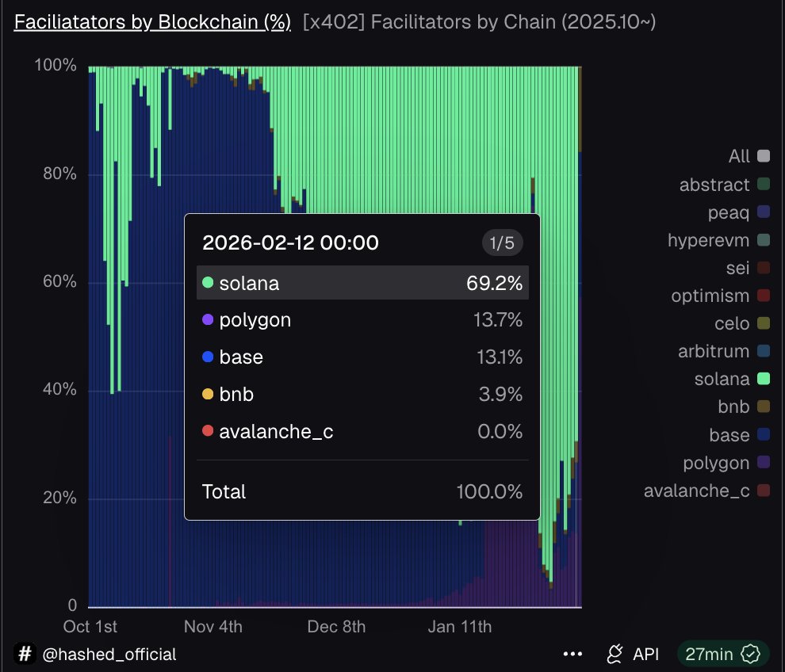The image size is (785, 672).
Task: Toggle the arbitrum legend series
Action: (x=724, y=351)
